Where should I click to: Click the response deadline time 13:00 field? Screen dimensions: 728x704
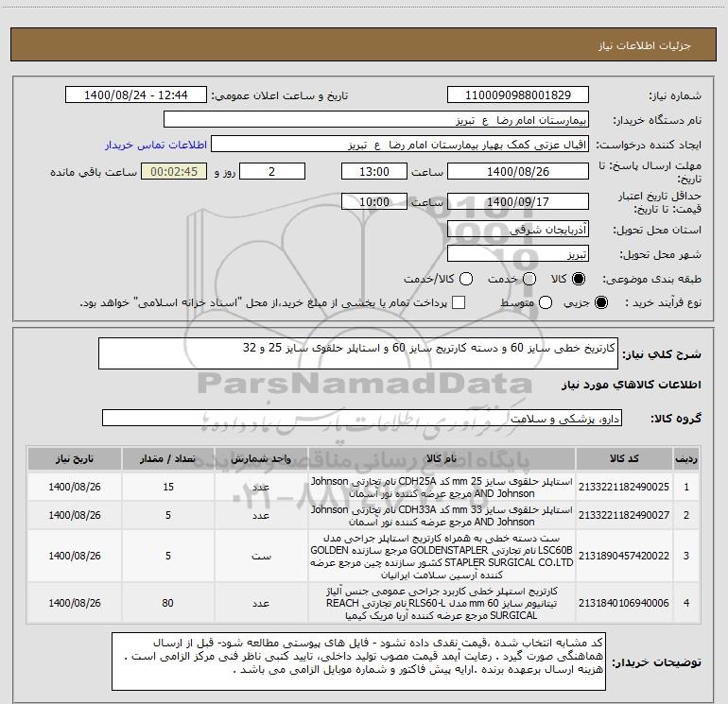374,171
